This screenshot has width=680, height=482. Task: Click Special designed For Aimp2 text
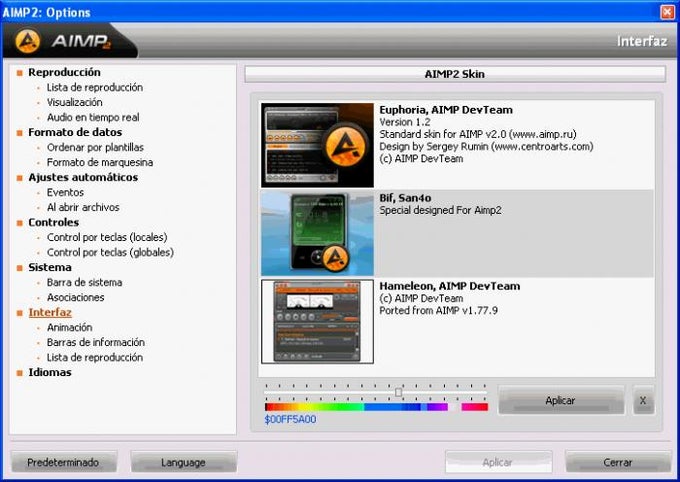pos(440,210)
